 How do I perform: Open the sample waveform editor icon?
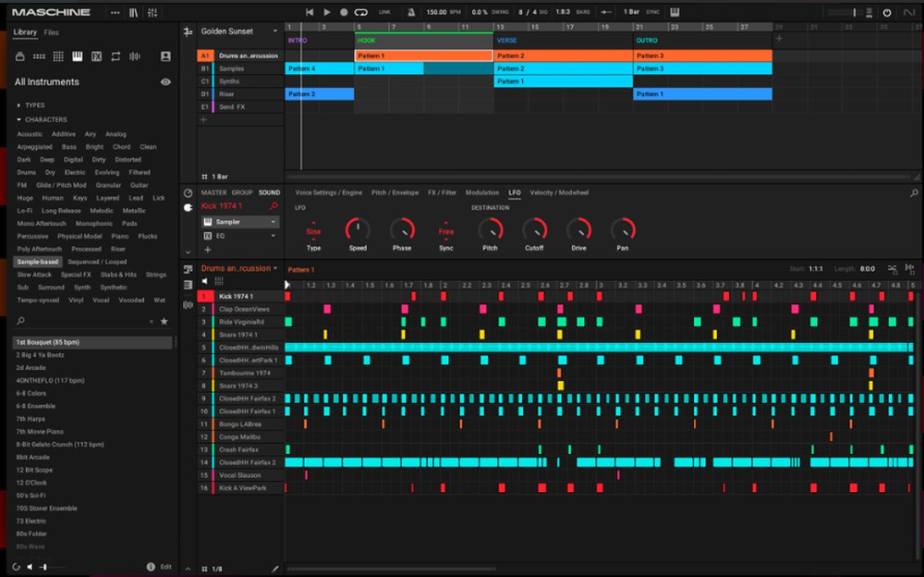click(188, 305)
